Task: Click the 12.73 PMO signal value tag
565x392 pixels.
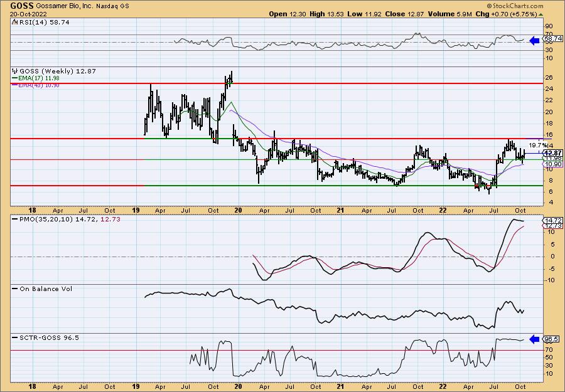Action: click(x=553, y=226)
